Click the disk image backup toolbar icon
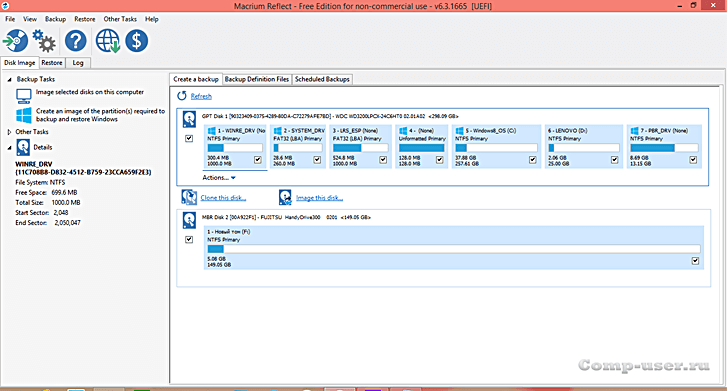Screen dimensions: 728x391 (15, 41)
